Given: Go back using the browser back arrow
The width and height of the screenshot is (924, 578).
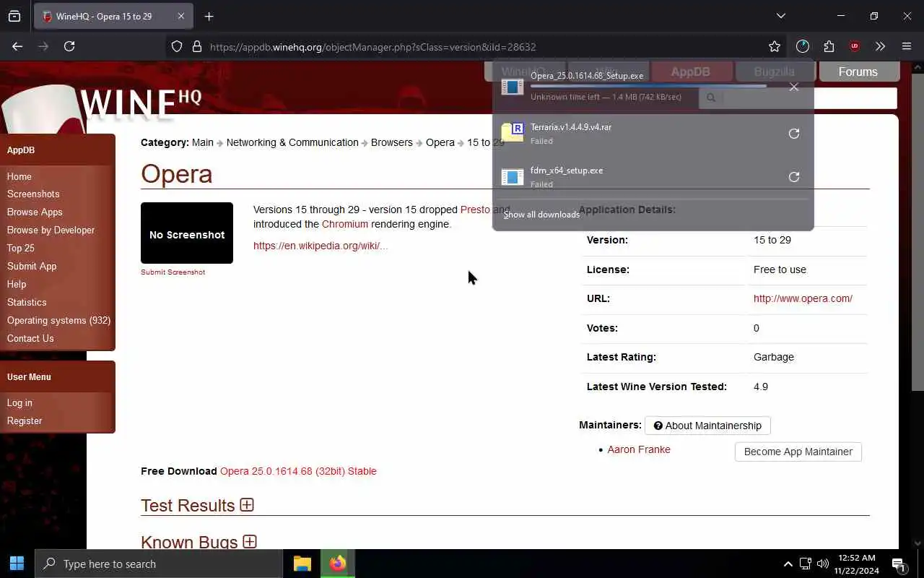Looking at the screenshot, I should 17,46.
